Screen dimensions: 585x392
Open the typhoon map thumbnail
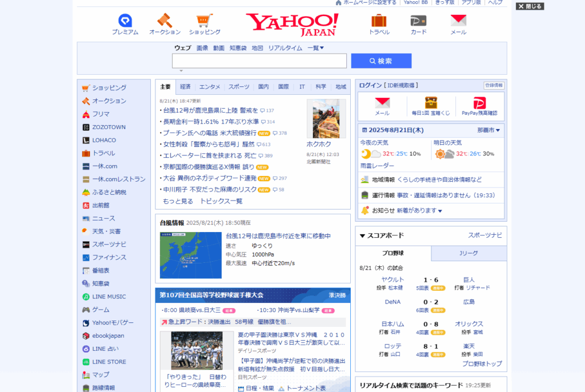pos(191,255)
